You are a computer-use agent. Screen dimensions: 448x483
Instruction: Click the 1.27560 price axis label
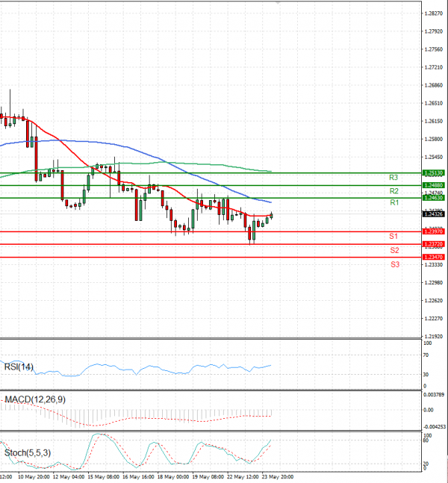434,49
